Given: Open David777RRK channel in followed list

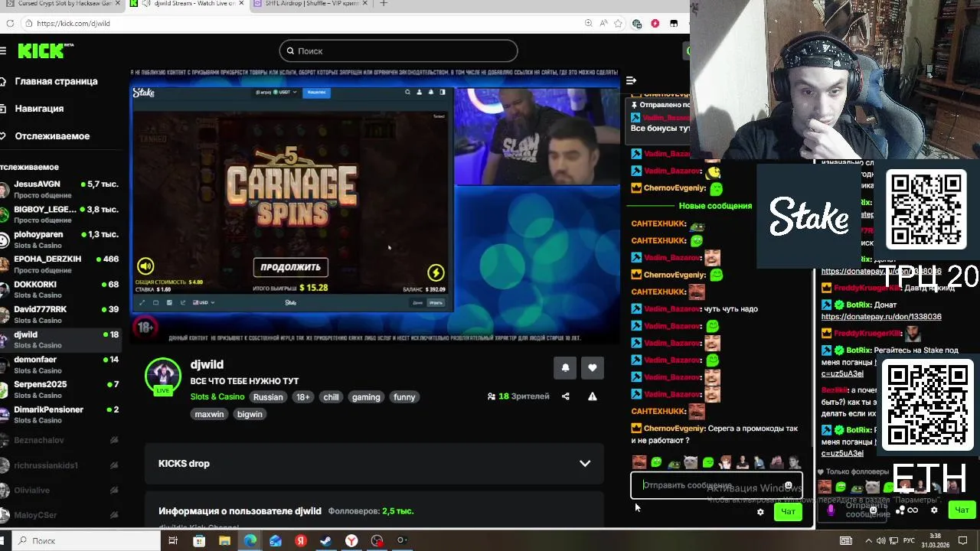Looking at the screenshot, I should click(x=60, y=315).
